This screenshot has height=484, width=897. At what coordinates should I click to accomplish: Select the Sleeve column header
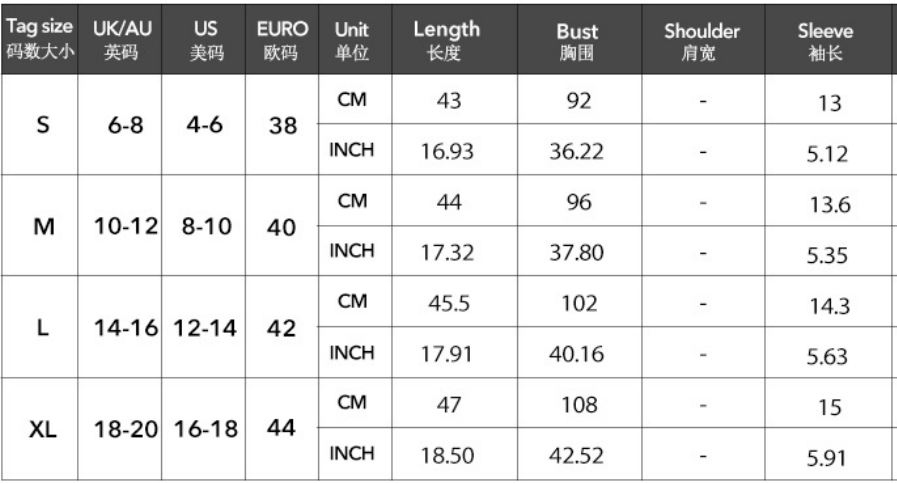828,39
